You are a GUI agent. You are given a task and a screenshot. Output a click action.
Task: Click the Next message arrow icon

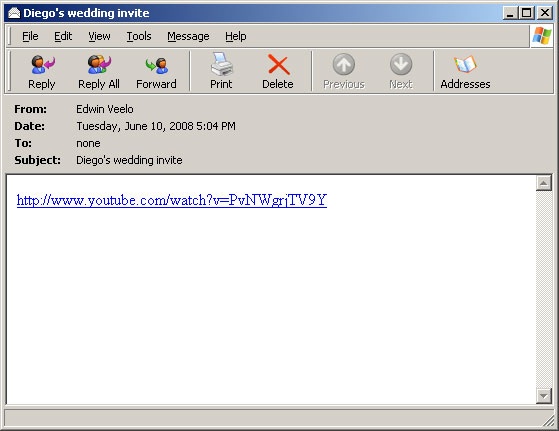click(401, 65)
